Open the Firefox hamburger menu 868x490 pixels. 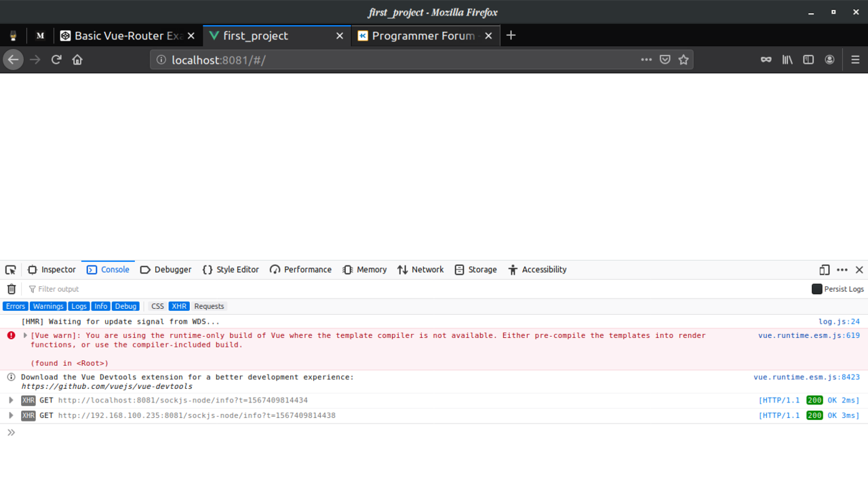[855, 60]
